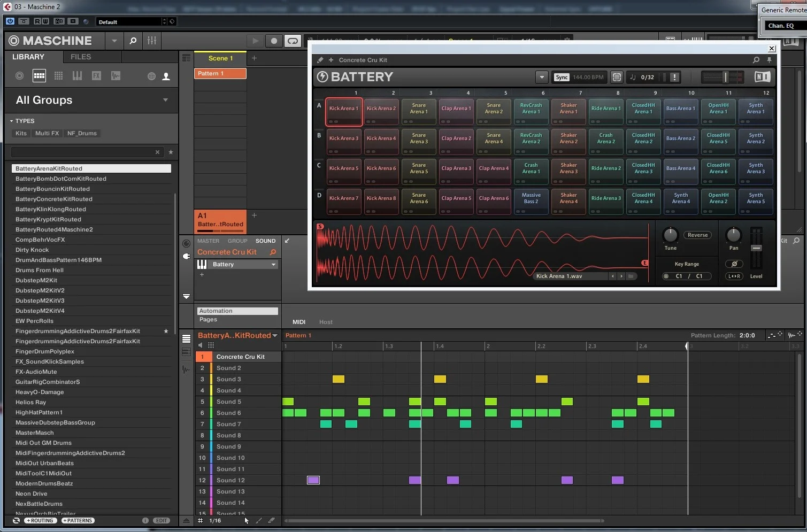Toggle Reverse for Kick Arena 1

(x=697, y=235)
